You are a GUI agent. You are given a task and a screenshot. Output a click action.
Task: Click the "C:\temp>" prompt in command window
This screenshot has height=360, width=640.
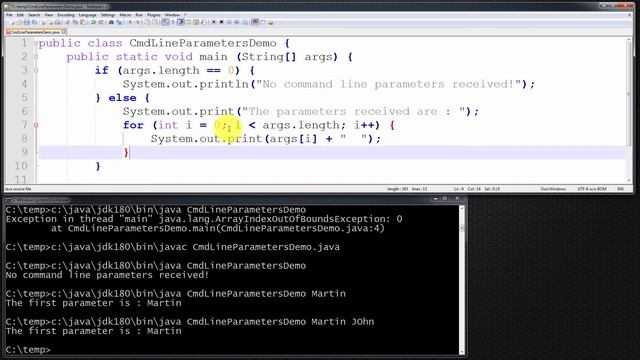[x=28, y=350]
